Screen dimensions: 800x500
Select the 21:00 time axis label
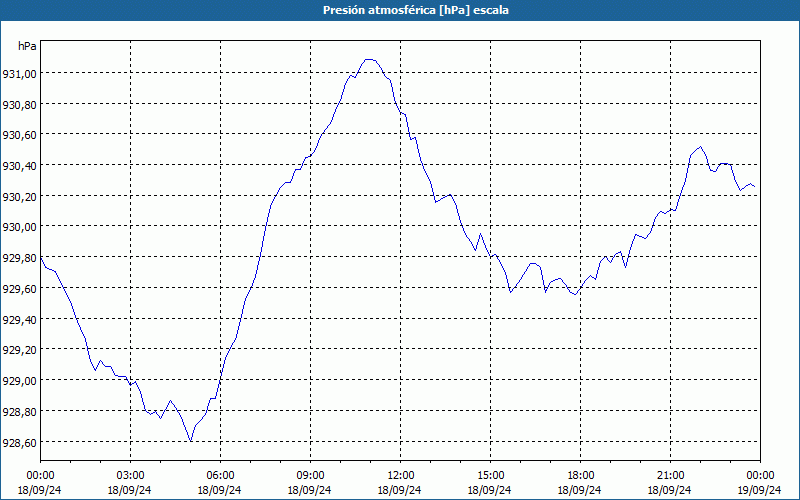[670, 476]
